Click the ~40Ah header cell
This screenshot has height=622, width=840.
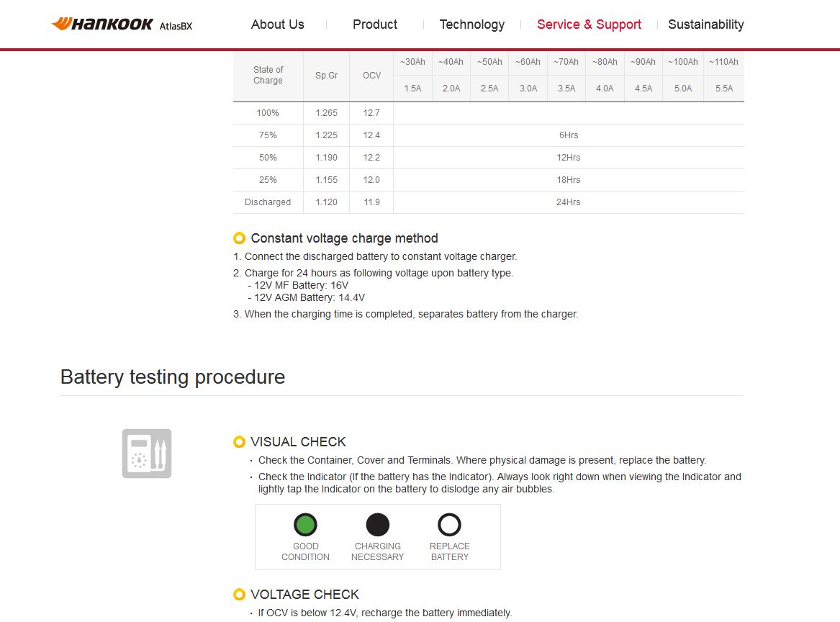tap(451, 62)
